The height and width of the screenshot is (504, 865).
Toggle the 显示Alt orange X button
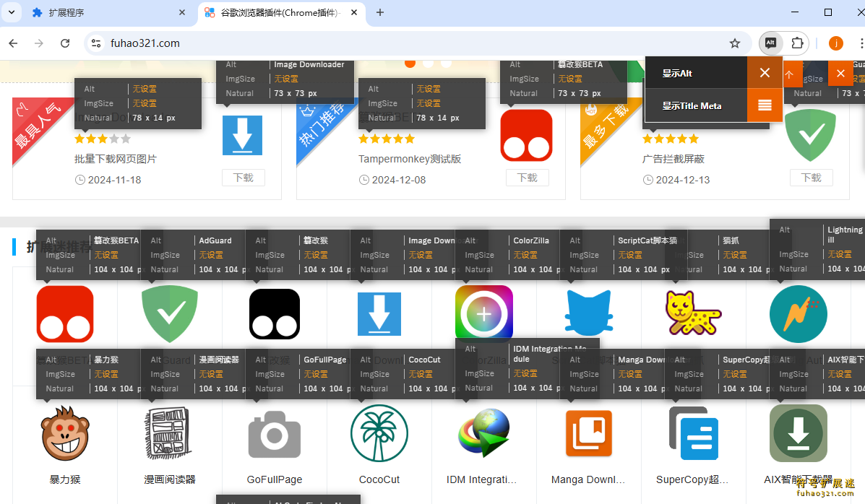765,73
